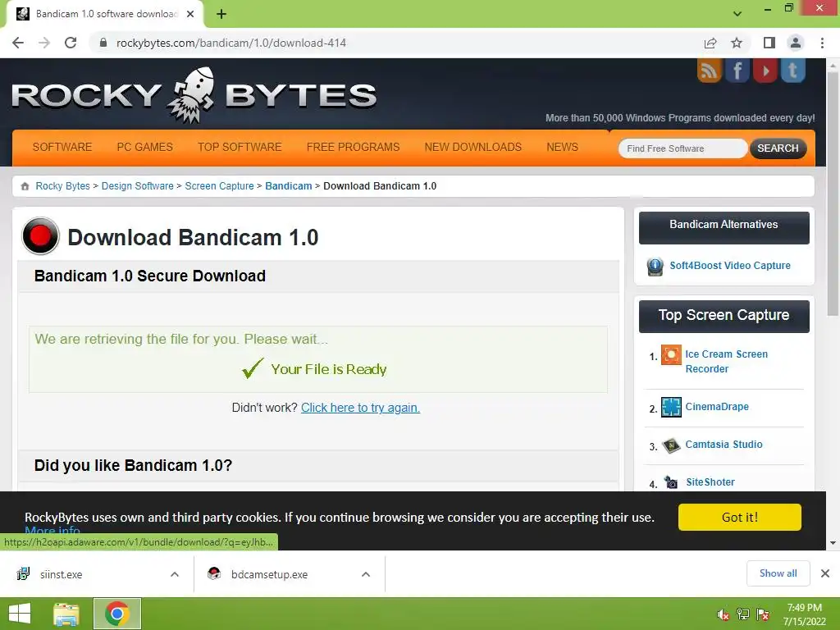Viewport: 840px width, 630px height.
Task: Close the downloads bar
Action: click(x=825, y=573)
